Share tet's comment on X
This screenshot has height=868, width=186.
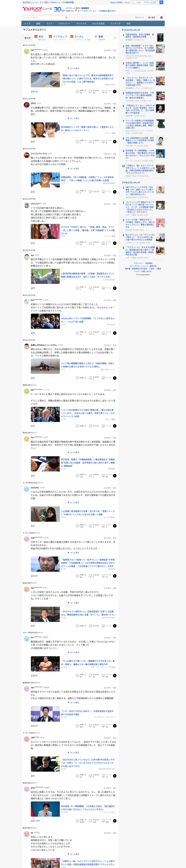(x=115, y=92)
